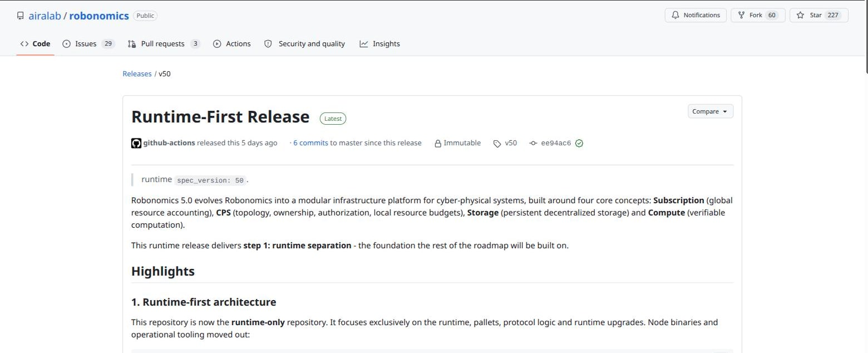868x353 pixels.
Task: Open commit ee94ac6
Action: coord(556,143)
